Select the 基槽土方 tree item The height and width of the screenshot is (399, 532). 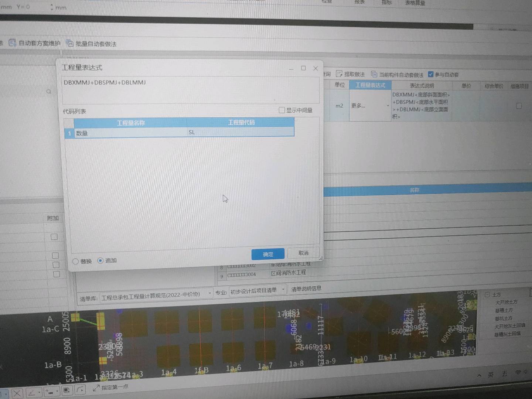[504, 310]
